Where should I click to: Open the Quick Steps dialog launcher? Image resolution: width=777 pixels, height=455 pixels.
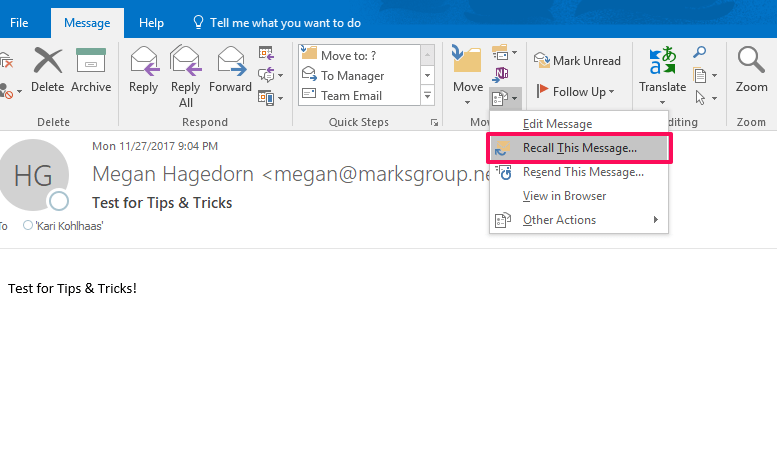click(434, 122)
